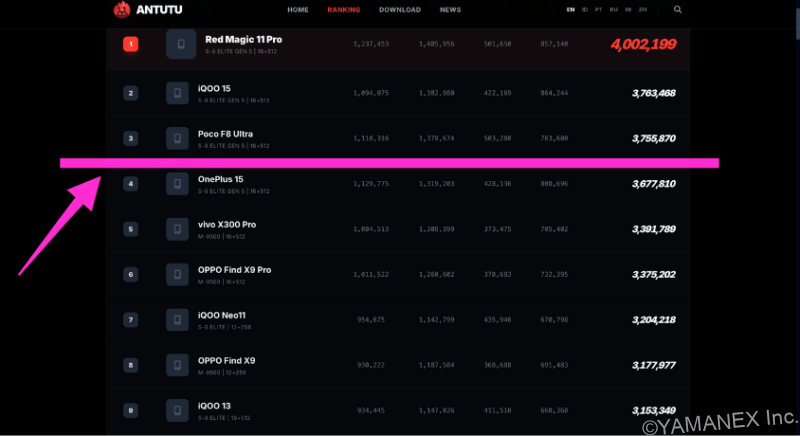The image size is (800, 436).
Task: Click the iQOO 15 phone icon
Action: point(178,93)
